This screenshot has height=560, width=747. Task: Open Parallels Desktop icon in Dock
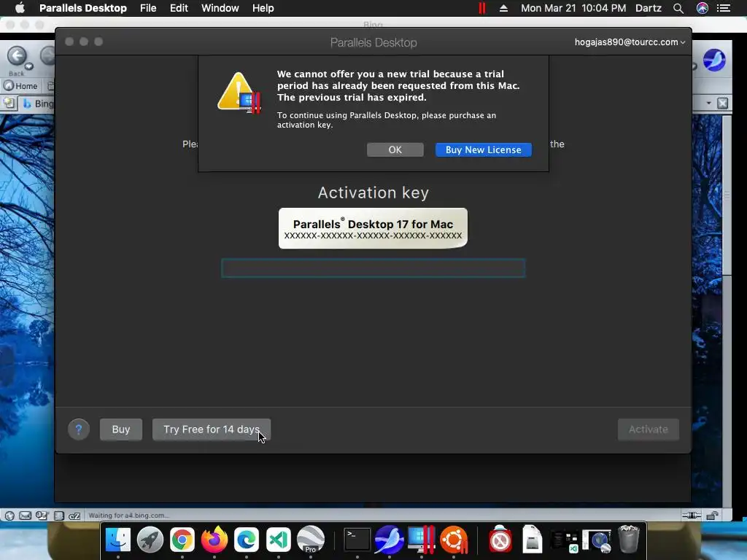(421, 540)
